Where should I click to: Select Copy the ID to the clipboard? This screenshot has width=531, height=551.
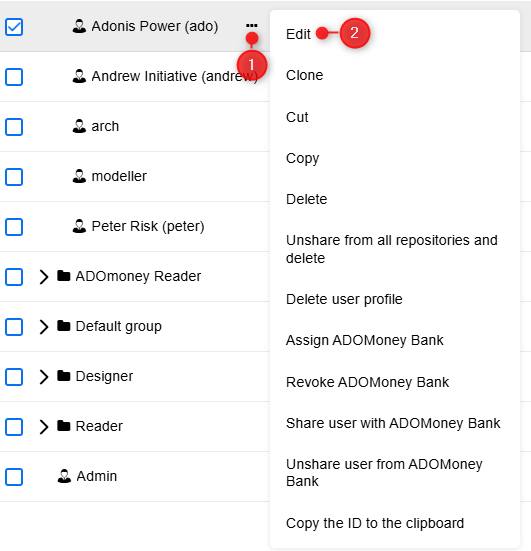coord(375,523)
